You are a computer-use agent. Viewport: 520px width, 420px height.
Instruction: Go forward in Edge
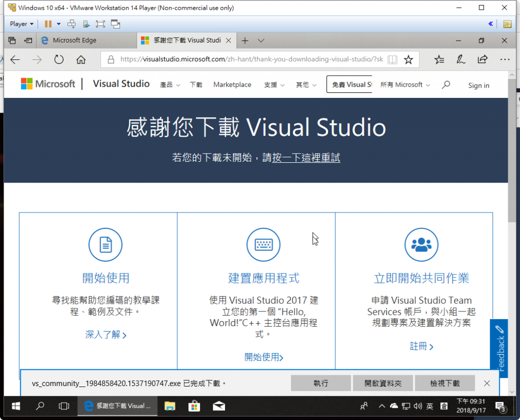pos(37,60)
